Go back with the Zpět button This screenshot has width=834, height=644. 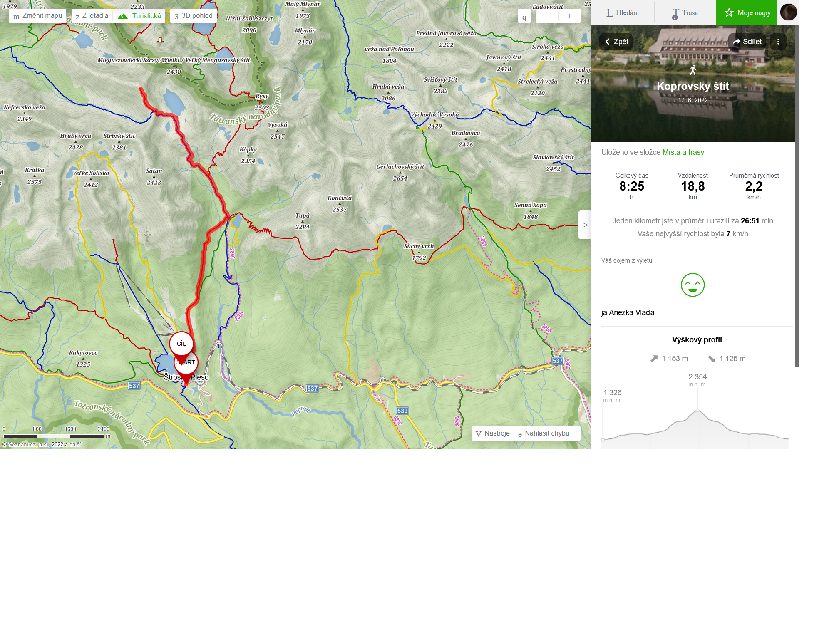point(616,42)
